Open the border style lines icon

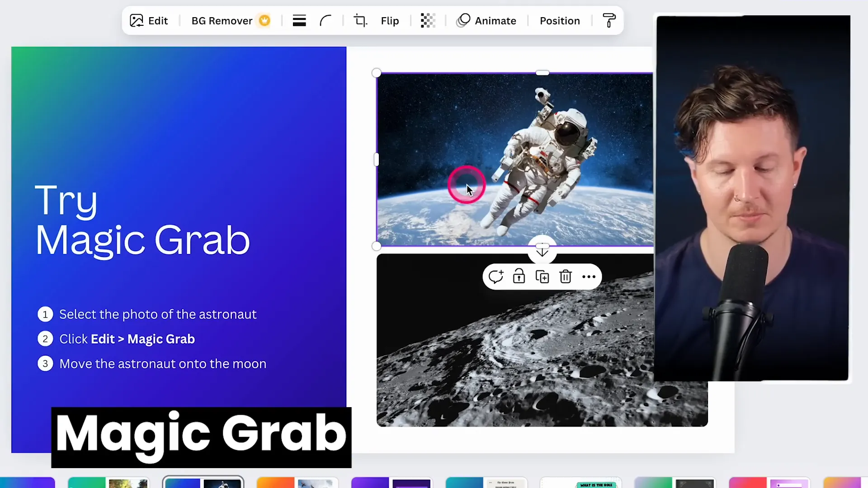(x=299, y=21)
